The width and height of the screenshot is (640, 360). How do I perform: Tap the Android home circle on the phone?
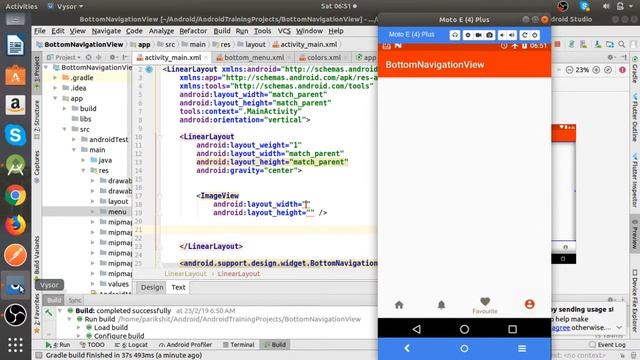[464, 329]
